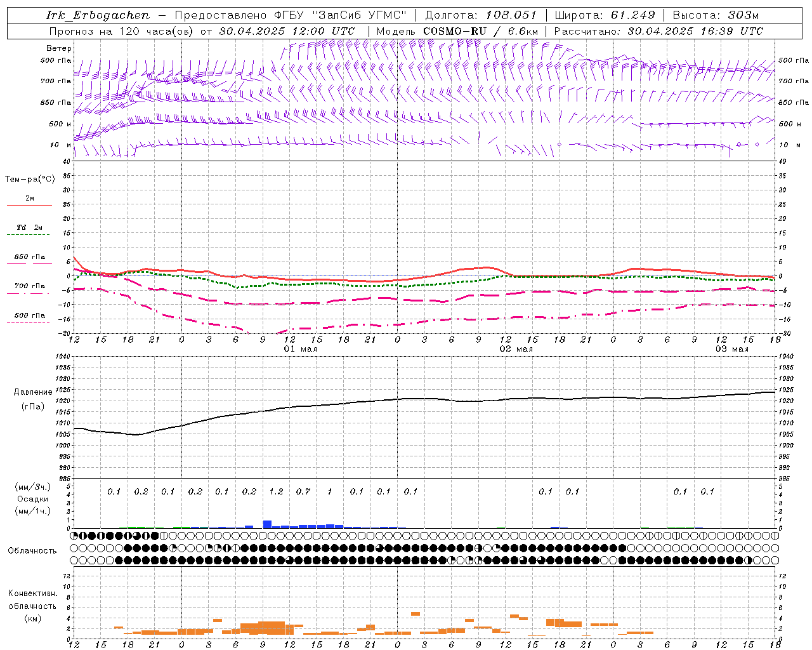Viewport: 812px width, 650px height.
Task: Click the tallest blue precipitation bar
Action: click(267, 524)
